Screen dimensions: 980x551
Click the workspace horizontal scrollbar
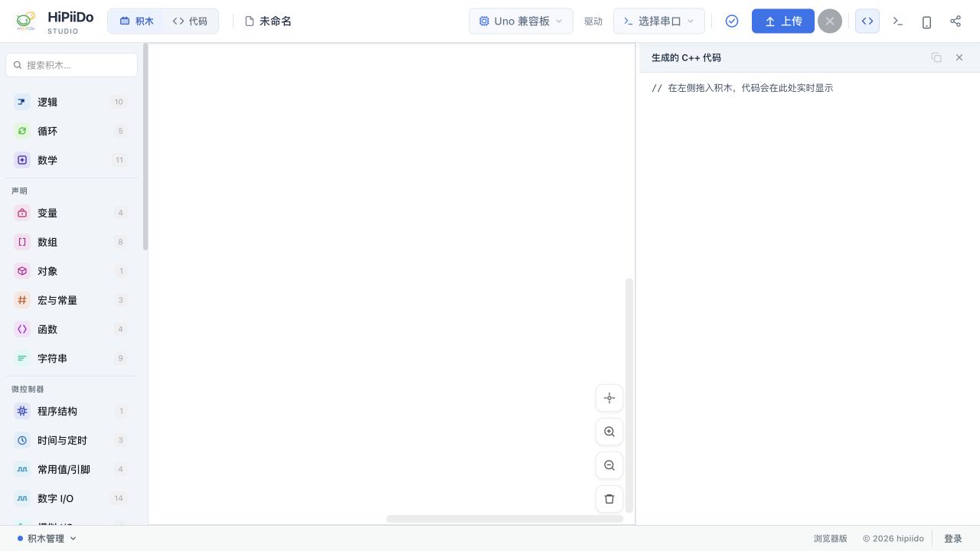point(505,518)
